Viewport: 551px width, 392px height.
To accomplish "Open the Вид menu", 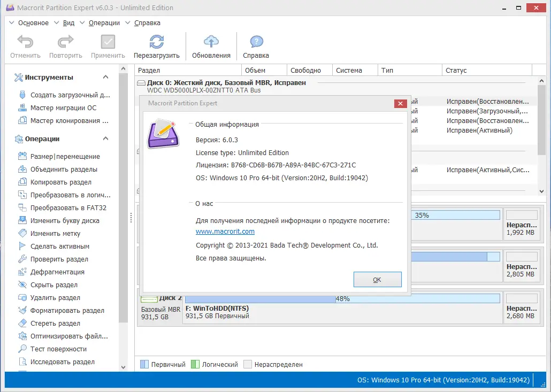I will [67, 23].
